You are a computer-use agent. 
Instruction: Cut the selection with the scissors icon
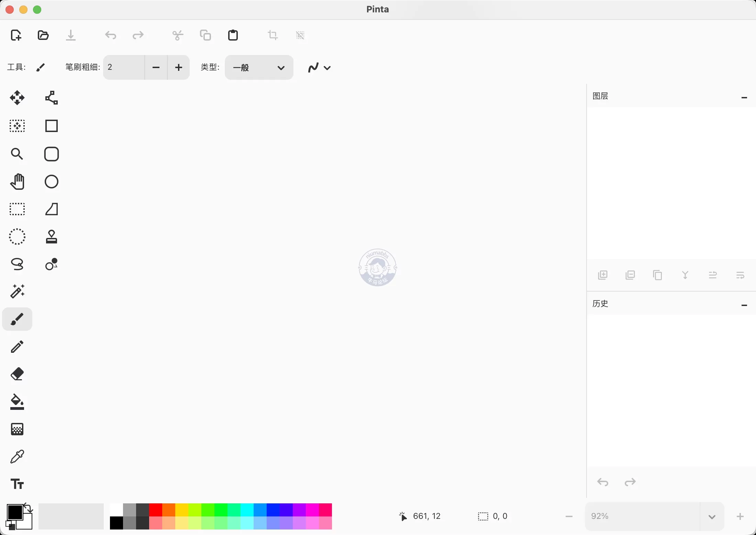tap(178, 35)
